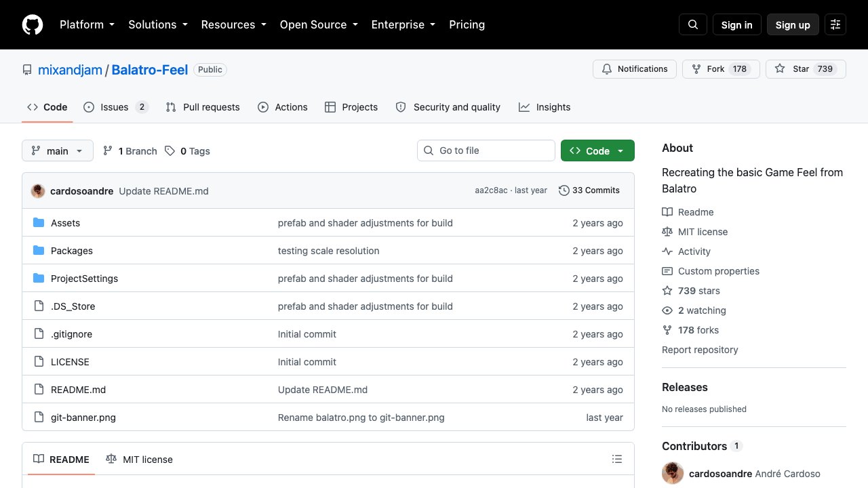Switch to the Projects tab
868x488 pixels.
pyautogui.click(x=351, y=107)
